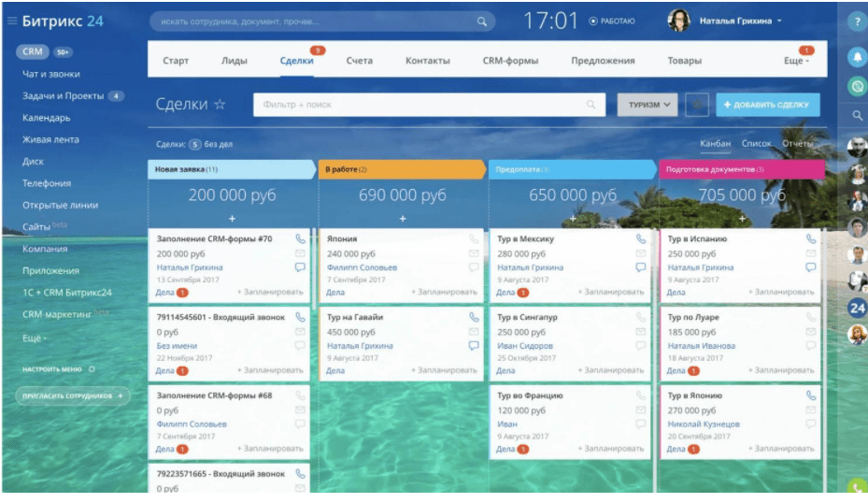Open Календарь in left sidebar

tap(47, 118)
